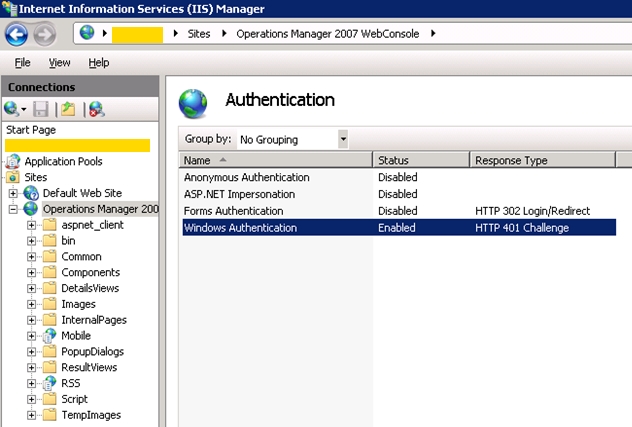Click the bin folder icon
632x427 pixels.
click(50, 241)
